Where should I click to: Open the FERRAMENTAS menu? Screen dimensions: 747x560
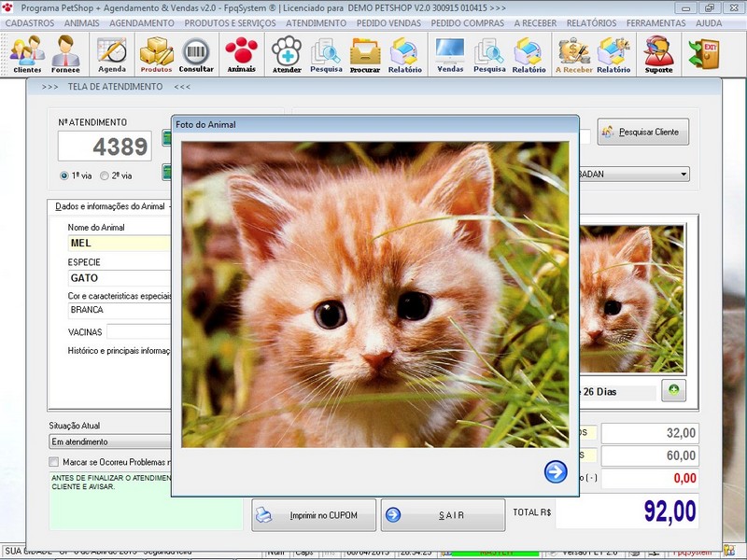pyautogui.click(x=657, y=22)
